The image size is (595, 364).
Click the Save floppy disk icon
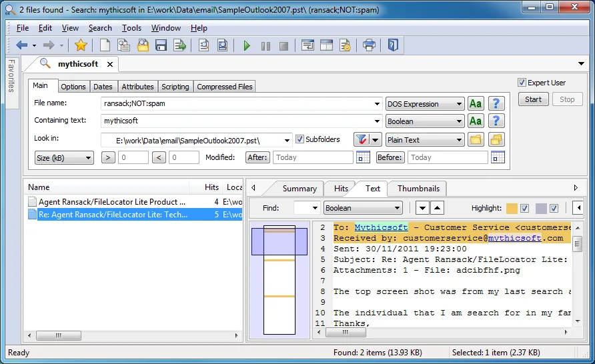(161, 45)
